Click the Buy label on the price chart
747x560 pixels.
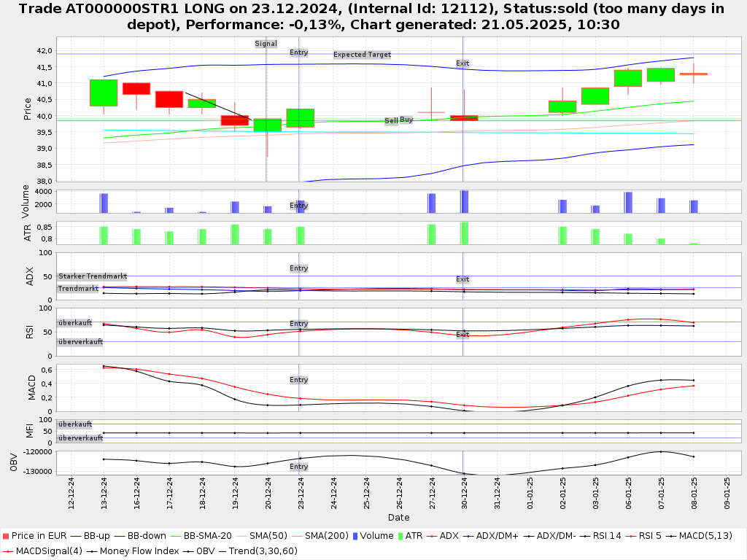coord(406,120)
